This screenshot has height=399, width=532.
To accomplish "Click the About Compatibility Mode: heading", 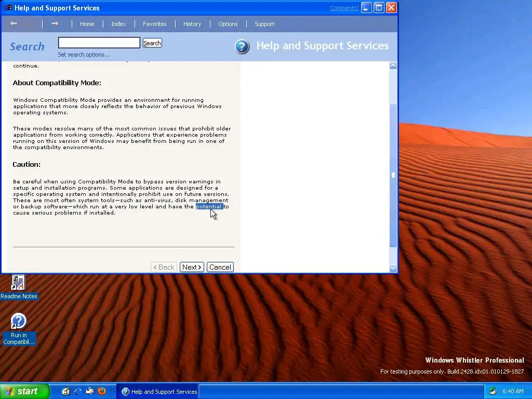I will coord(57,83).
